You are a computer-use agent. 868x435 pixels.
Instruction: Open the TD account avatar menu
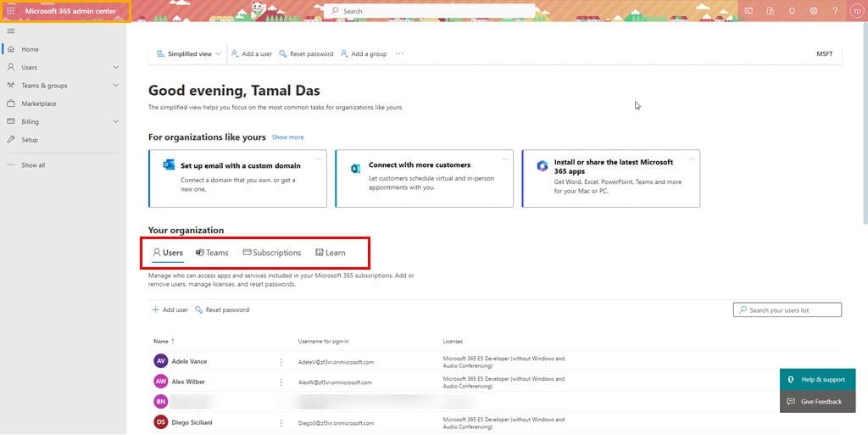click(x=856, y=11)
